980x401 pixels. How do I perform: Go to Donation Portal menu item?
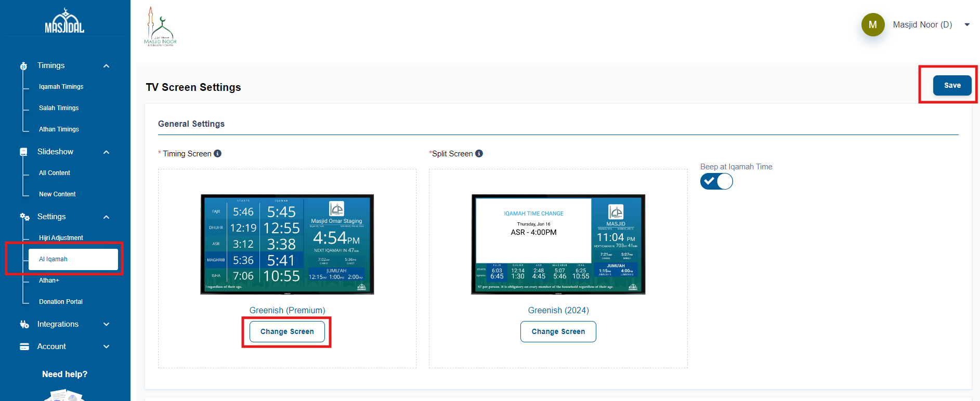[61, 302]
